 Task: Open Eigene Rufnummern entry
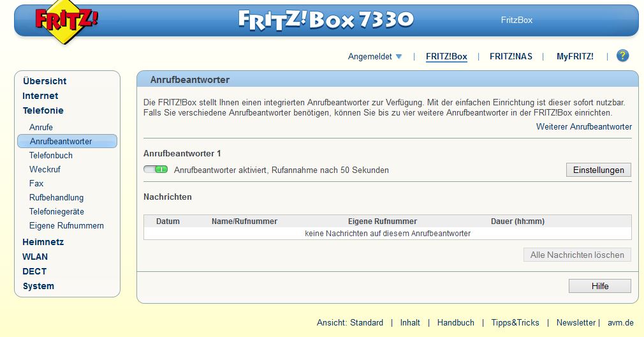click(66, 225)
